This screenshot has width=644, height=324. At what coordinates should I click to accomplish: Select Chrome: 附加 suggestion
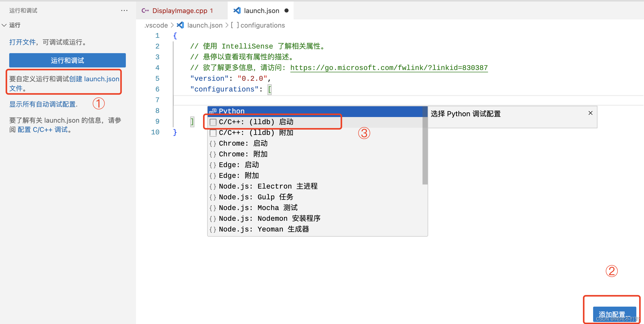point(315,154)
